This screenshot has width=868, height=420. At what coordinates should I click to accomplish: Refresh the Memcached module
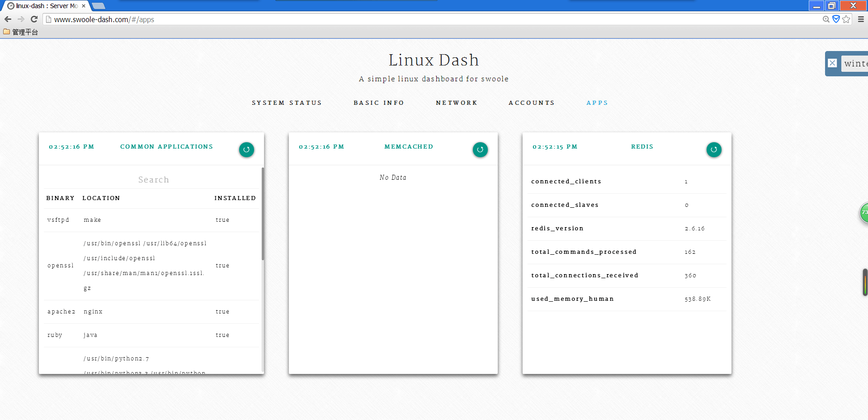[x=480, y=149]
